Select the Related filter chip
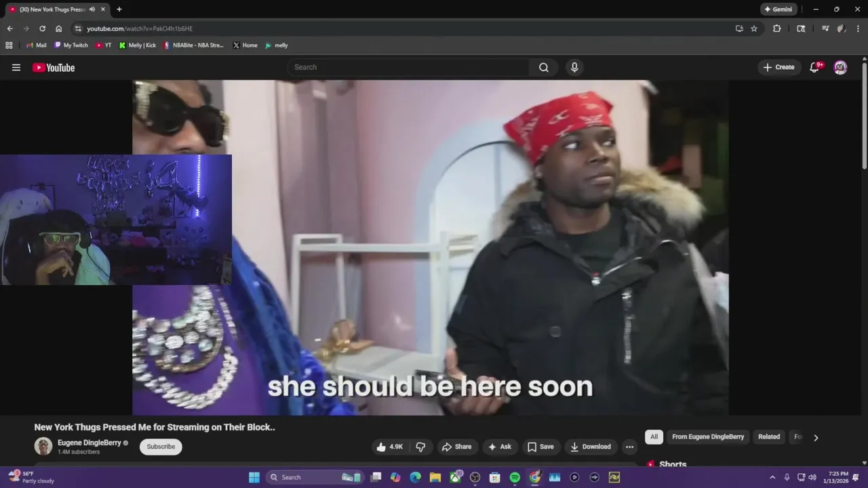 tap(769, 437)
